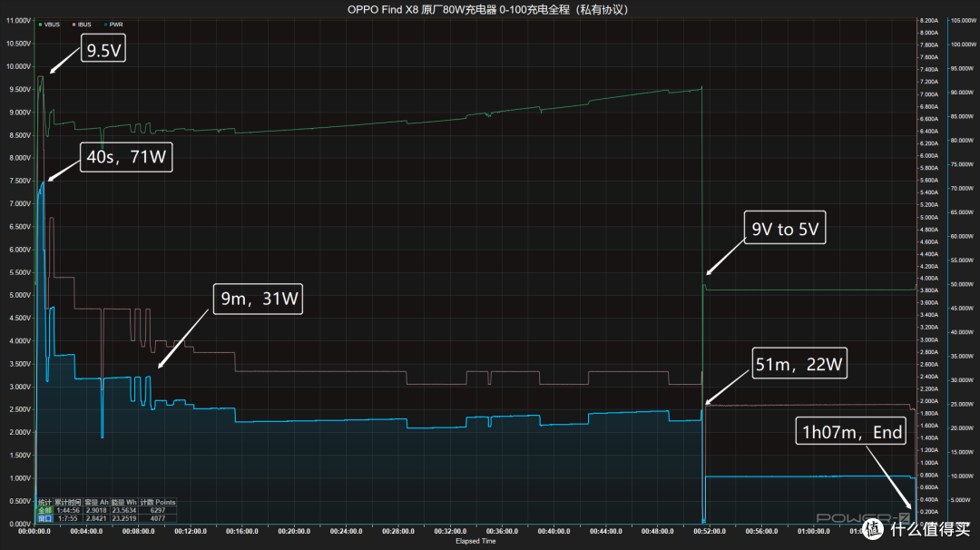Click the 00:36:00.0 time axis tick
Viewport: 980px width, 550px height.
click(502, 531)
